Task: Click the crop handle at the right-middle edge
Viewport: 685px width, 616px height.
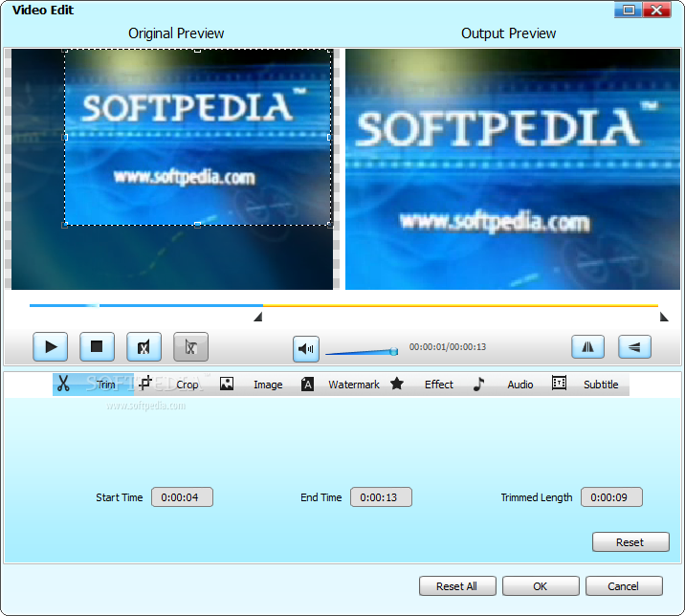Action: (x=329, y=137)
